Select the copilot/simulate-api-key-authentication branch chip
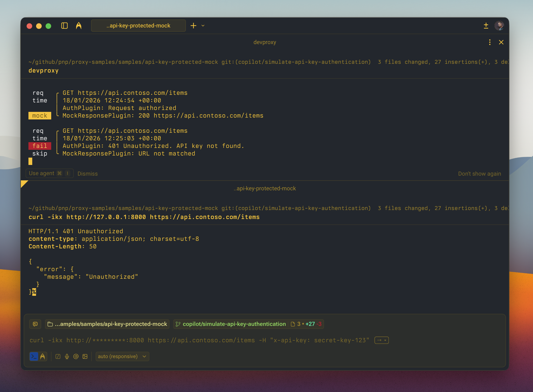This screenshot has height=392, width=533. (x=234, y=324)
